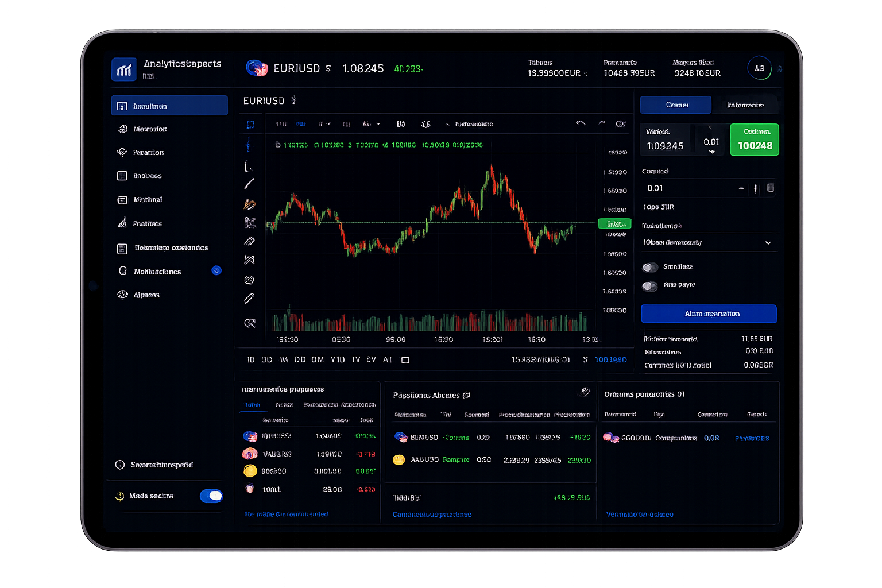Click the green current price marker
This screenshot has width=882, height=588.
(614, 223)
